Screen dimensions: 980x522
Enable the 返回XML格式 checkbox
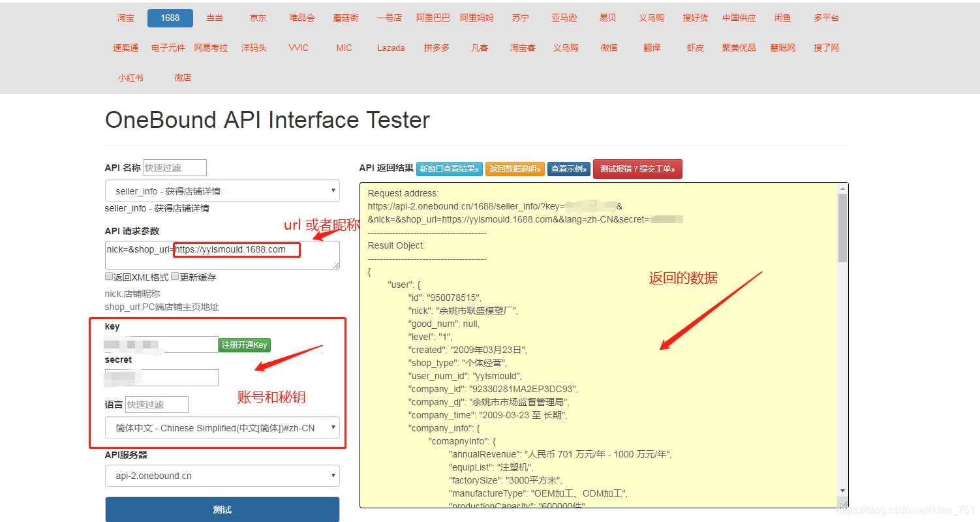pyautogui.click(x=109, y=277)
